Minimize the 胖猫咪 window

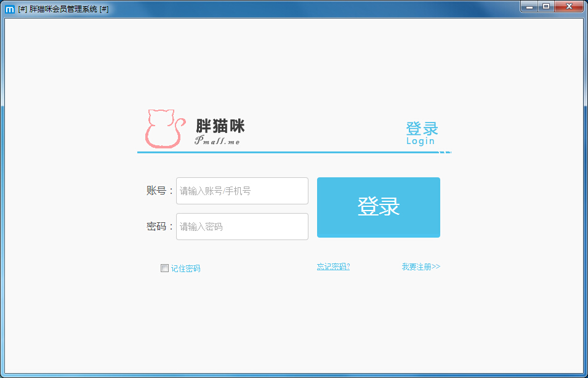point(528,6)
